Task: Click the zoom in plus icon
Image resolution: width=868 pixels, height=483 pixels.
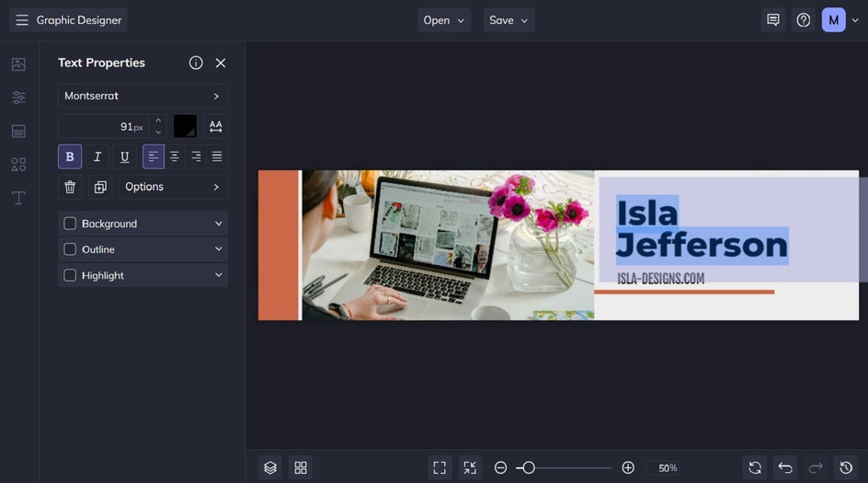Action: coord(628,467)
